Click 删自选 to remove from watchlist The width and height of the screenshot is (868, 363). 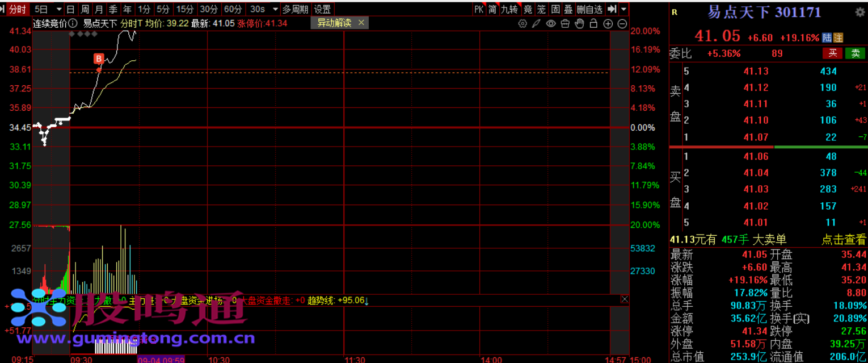589,9
